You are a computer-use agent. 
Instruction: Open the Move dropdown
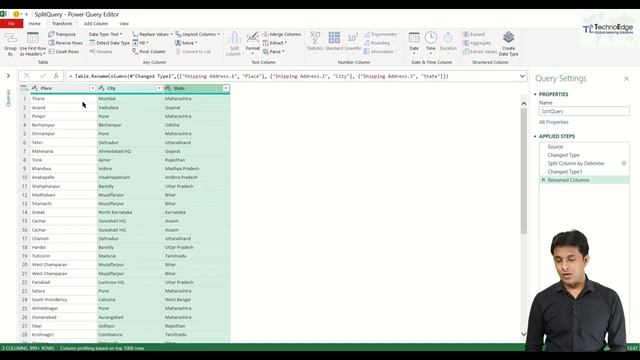186,43
